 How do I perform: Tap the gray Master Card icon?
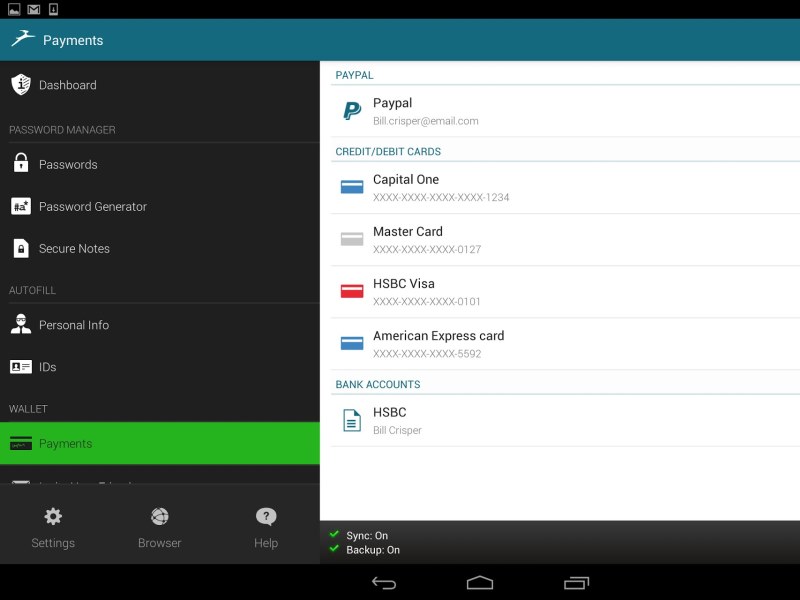click(x=352, y=239)
